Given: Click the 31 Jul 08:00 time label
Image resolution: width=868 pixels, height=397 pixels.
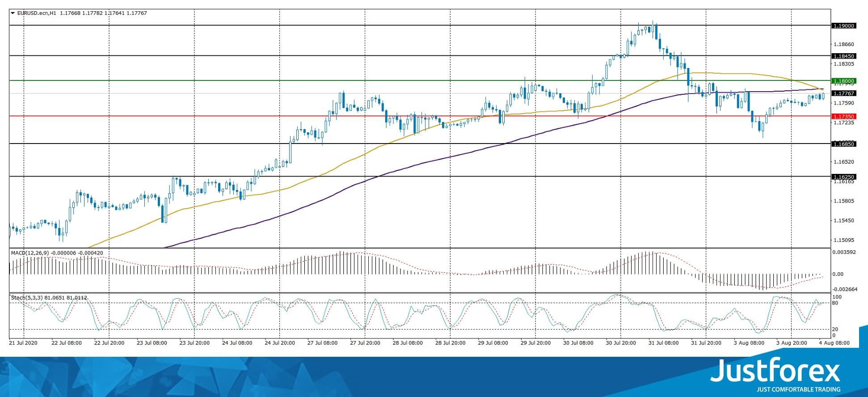Looking at the screenshot, I should 664,343.
